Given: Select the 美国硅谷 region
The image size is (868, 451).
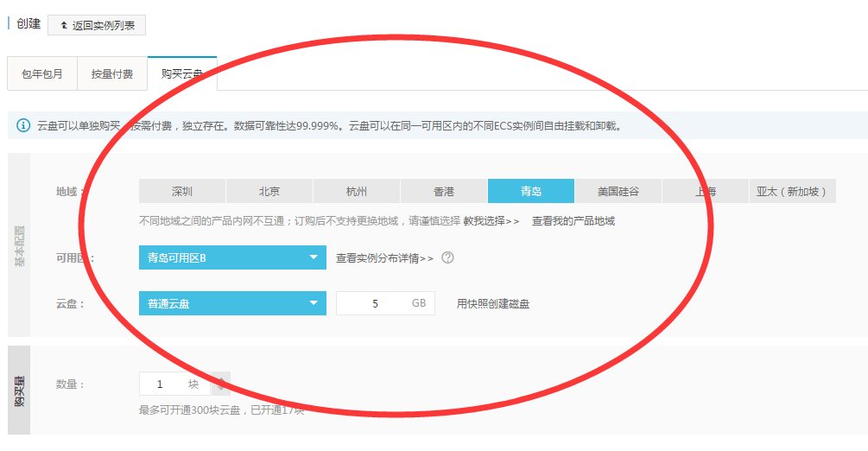Looking at the screenshot, I should click(618, 191).
